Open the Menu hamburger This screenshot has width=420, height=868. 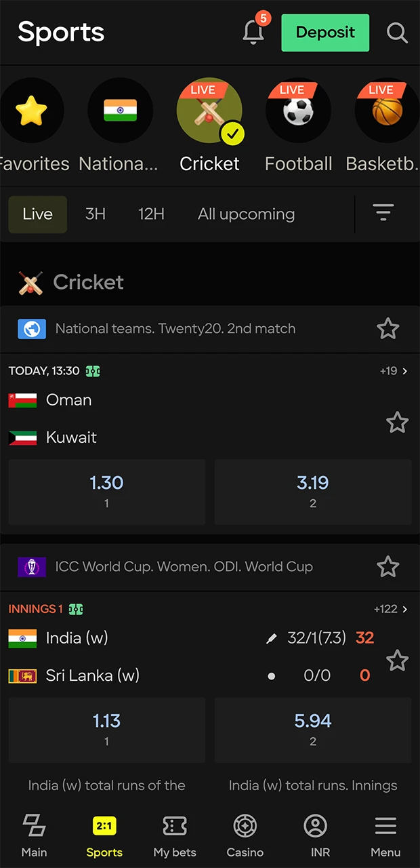pyautogui.click(x=385, y=835)
